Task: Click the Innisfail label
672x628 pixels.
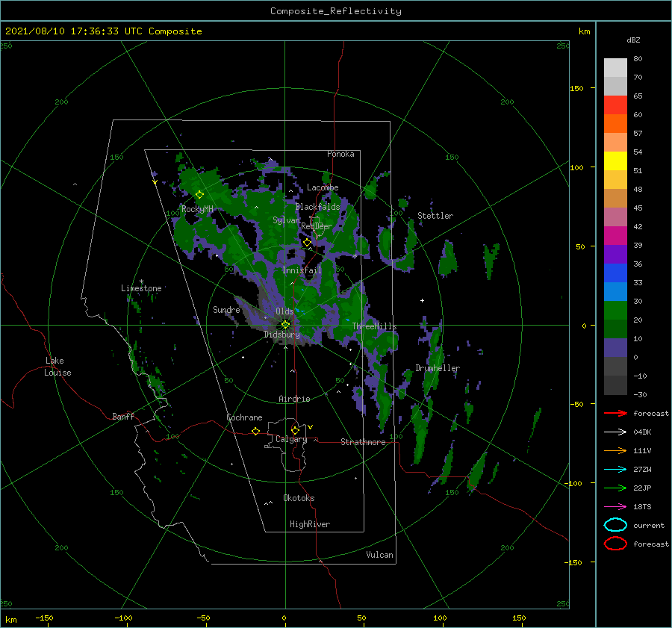Action: pyautogui.click(x=302, y=270)
